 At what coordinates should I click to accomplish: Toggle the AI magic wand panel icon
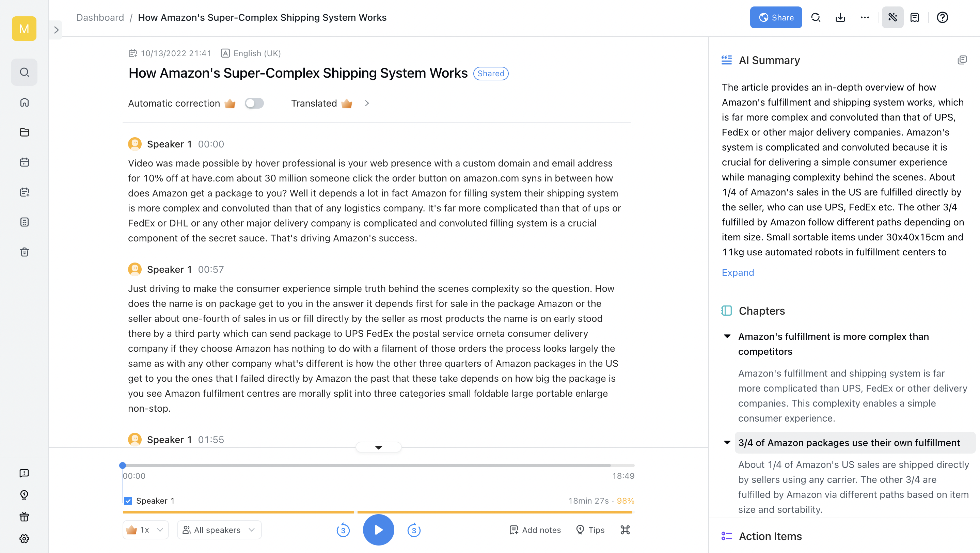pyautogui.click(x=892, y=17)
